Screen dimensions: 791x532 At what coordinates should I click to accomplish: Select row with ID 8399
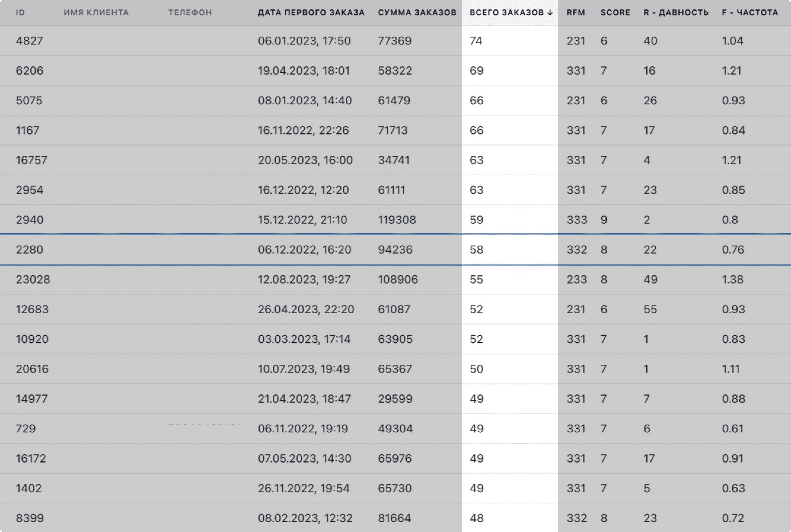[30, 518]
